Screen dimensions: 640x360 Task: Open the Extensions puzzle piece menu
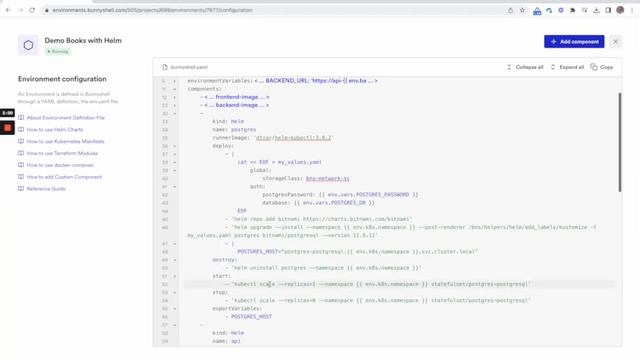[x=573, y=10]
